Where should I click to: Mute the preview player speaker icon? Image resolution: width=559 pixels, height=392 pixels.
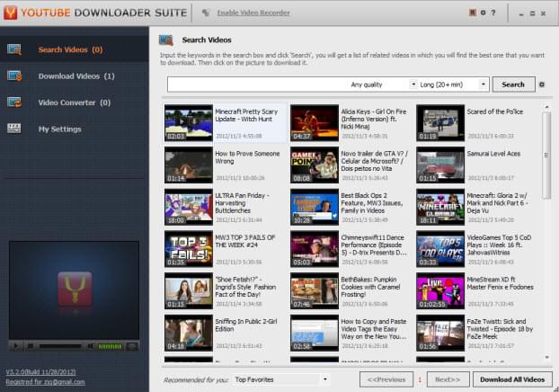[x=91, y=346]
